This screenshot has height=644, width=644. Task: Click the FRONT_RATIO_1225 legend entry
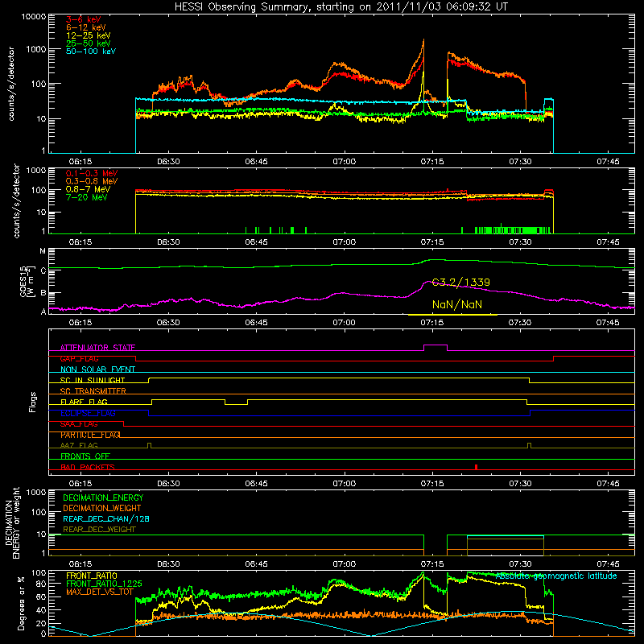click(104, 584)
